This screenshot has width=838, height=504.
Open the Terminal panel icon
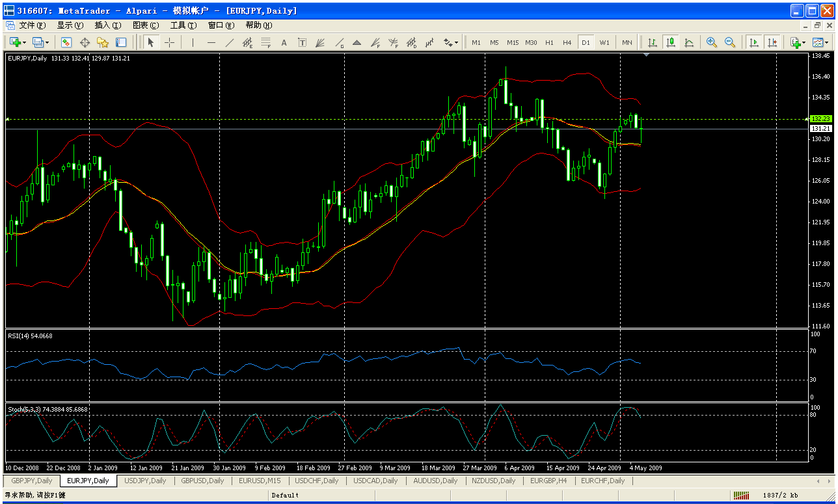[x=121, y=42]
